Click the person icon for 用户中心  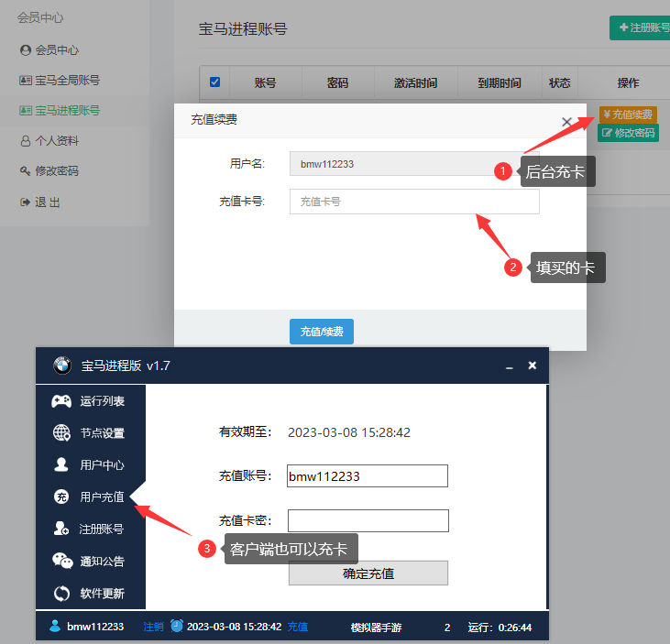coord(61,464)
